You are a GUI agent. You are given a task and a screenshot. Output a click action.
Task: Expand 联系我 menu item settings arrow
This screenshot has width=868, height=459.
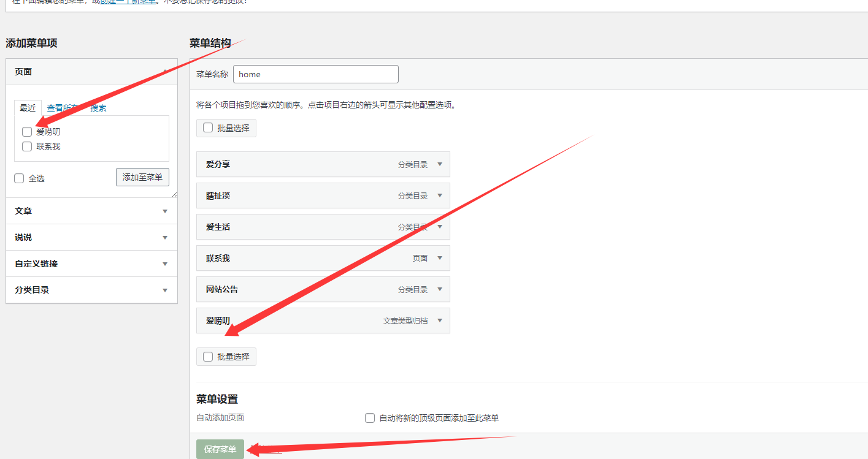(440, 258)
